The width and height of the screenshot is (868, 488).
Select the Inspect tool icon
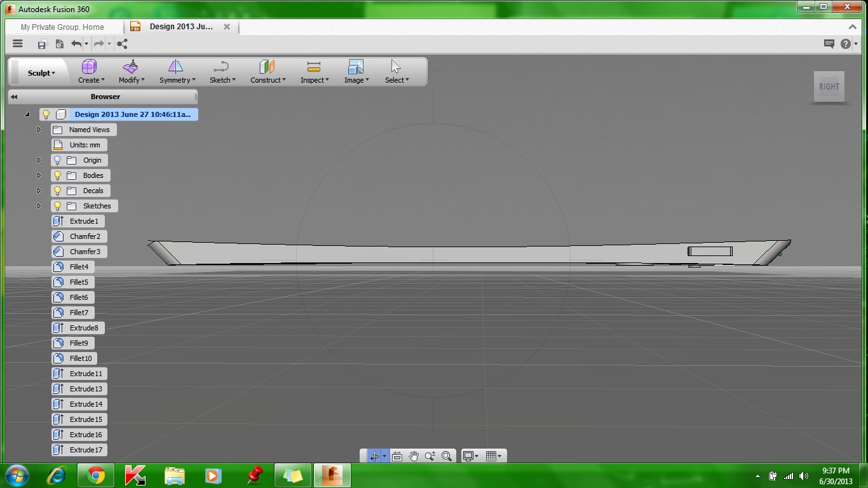pyautogui.click(x=313, y=68)
